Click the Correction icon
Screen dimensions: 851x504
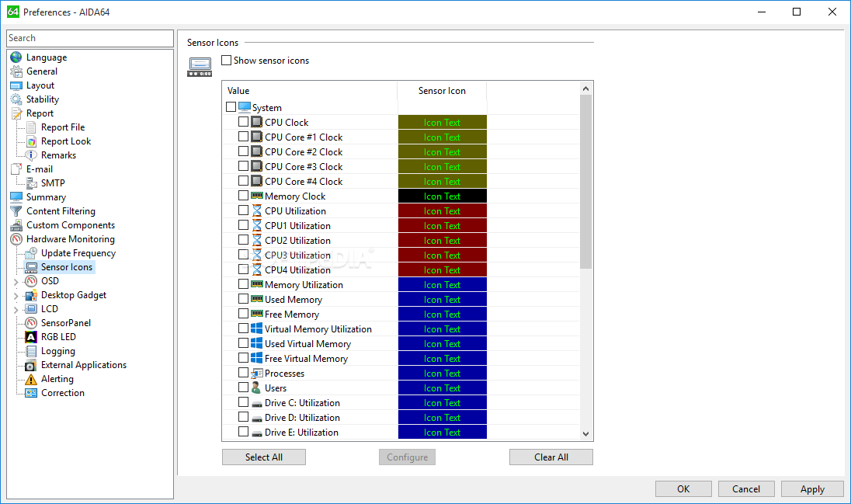[x=32, y=393]
